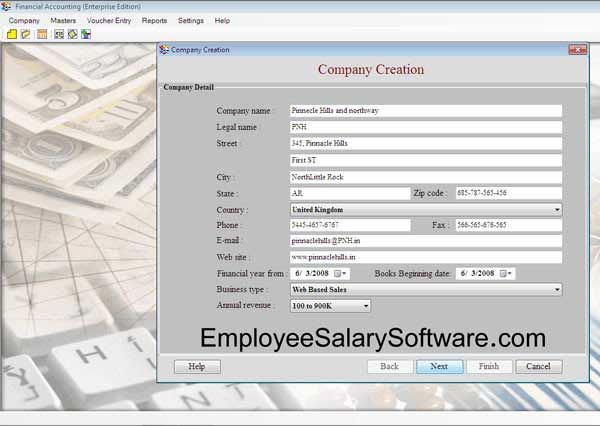
Task: Click the Company name label
Action: tap(243, 111)
